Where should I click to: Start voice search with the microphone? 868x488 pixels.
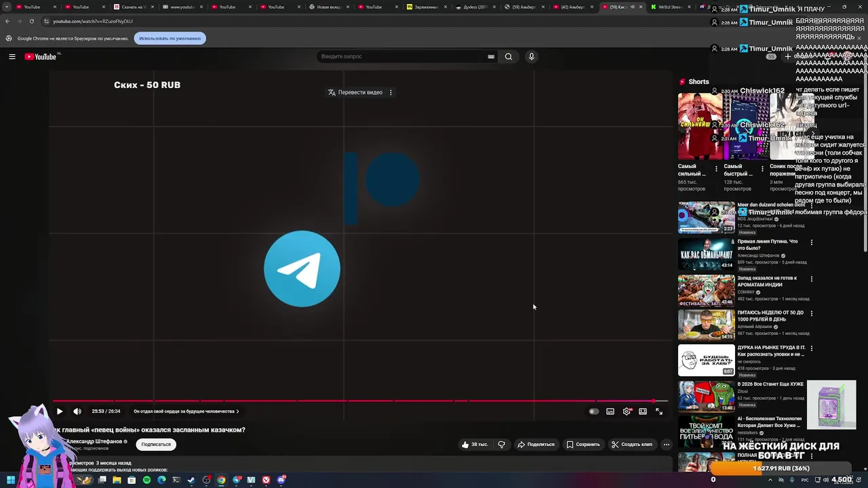(x=532, y=57)
